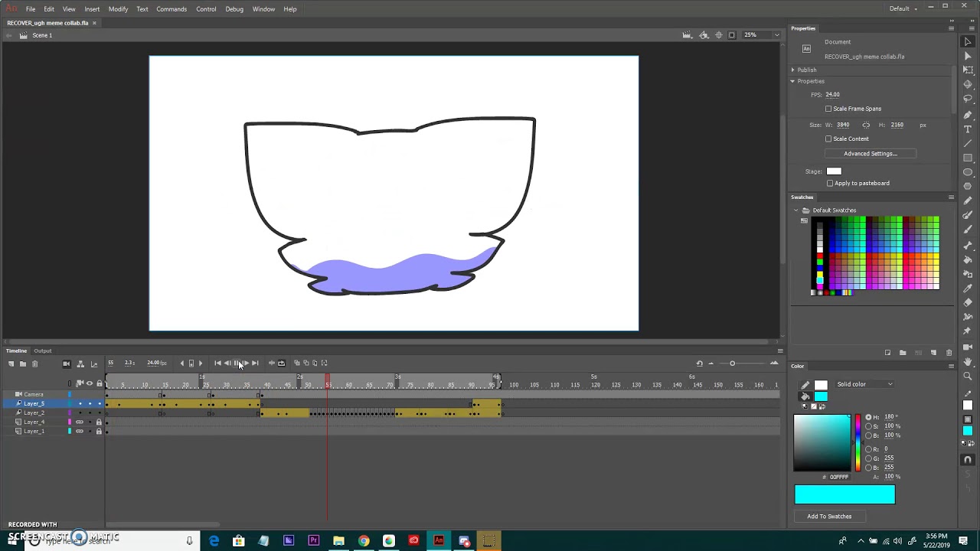Enable Scale Frame Spans checkbox

tap(828, 109)
